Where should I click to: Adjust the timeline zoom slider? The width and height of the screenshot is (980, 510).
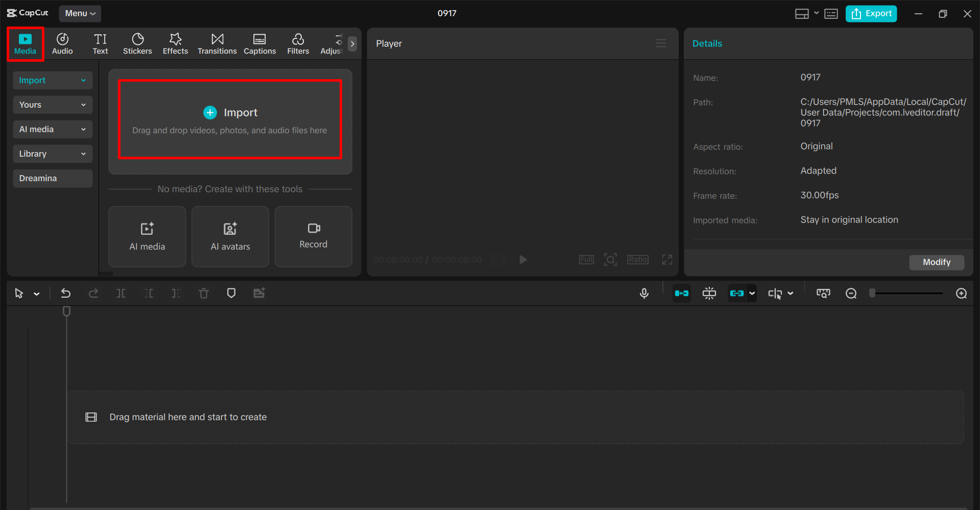click(x=906, y=293)
